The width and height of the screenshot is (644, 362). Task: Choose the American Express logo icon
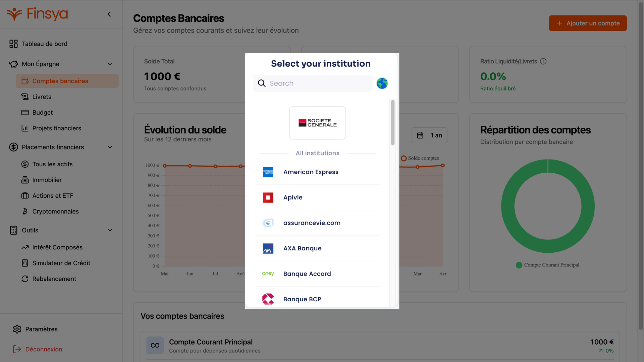tap(268, 172)
